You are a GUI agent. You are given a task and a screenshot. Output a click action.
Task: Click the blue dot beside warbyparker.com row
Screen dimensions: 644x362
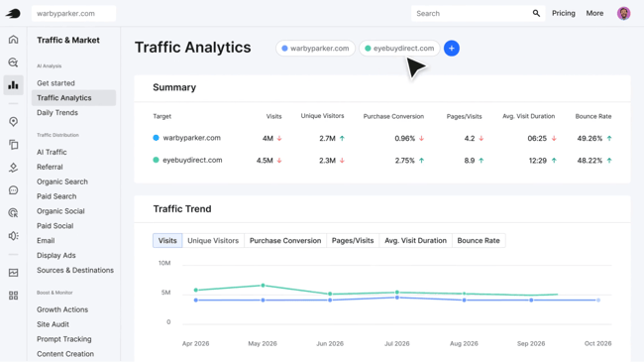click(x=157, y=138)
